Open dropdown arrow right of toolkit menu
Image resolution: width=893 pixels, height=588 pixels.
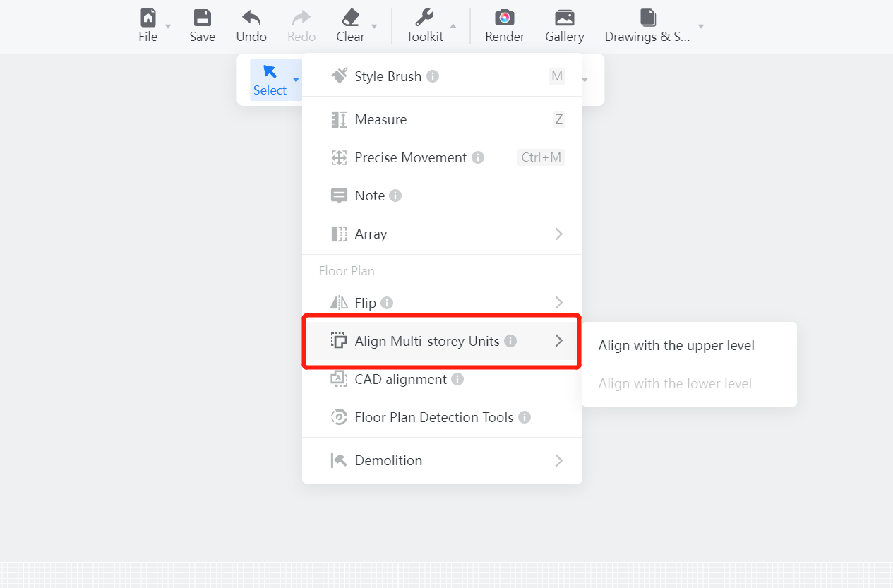[x=585, y=80]
